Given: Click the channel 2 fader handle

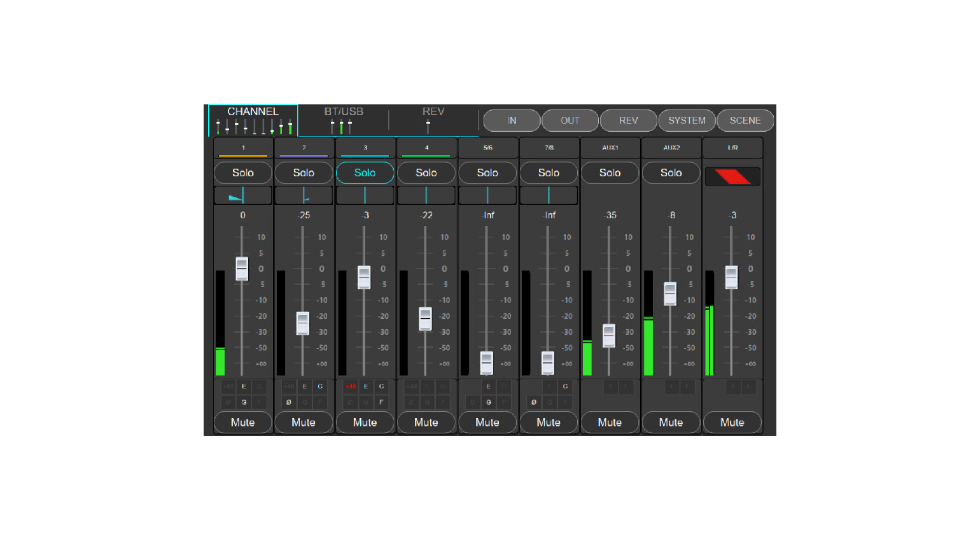Looking at the screenshot, I should coord(303,323).
